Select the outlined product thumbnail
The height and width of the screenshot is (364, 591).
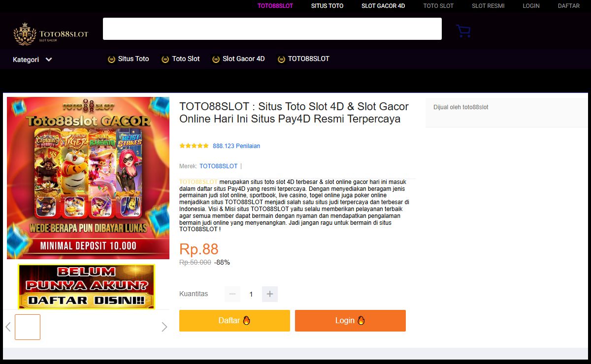pos(28,327)
